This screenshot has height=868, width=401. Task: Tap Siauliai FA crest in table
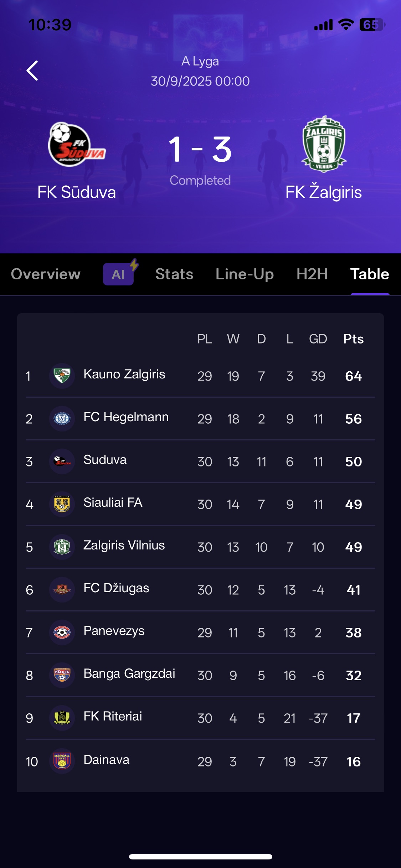[x=62, y=504]
